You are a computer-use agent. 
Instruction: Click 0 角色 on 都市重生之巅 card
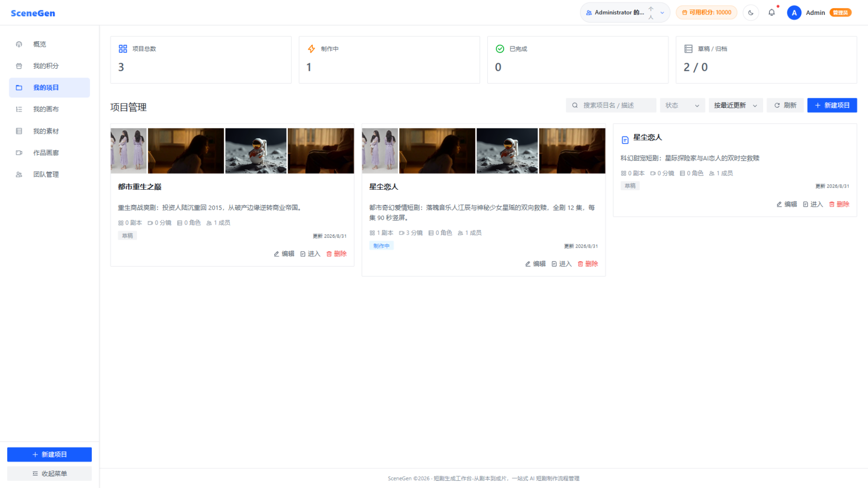(189, 223)
